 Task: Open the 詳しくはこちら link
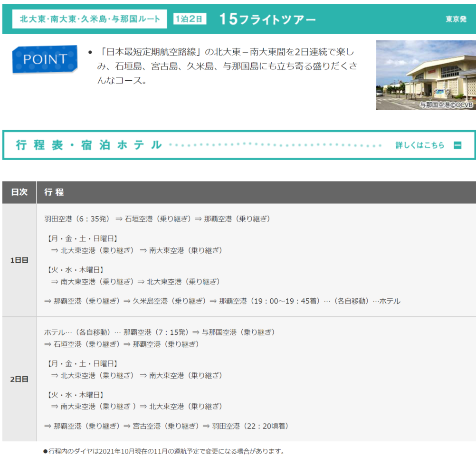click(420, 145)
